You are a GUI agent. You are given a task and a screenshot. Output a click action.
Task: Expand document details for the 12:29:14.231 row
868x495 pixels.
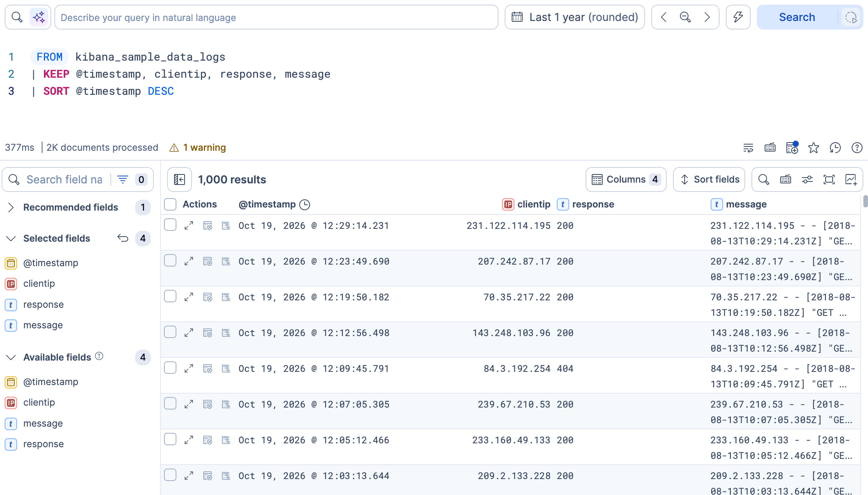click(189, 226)
